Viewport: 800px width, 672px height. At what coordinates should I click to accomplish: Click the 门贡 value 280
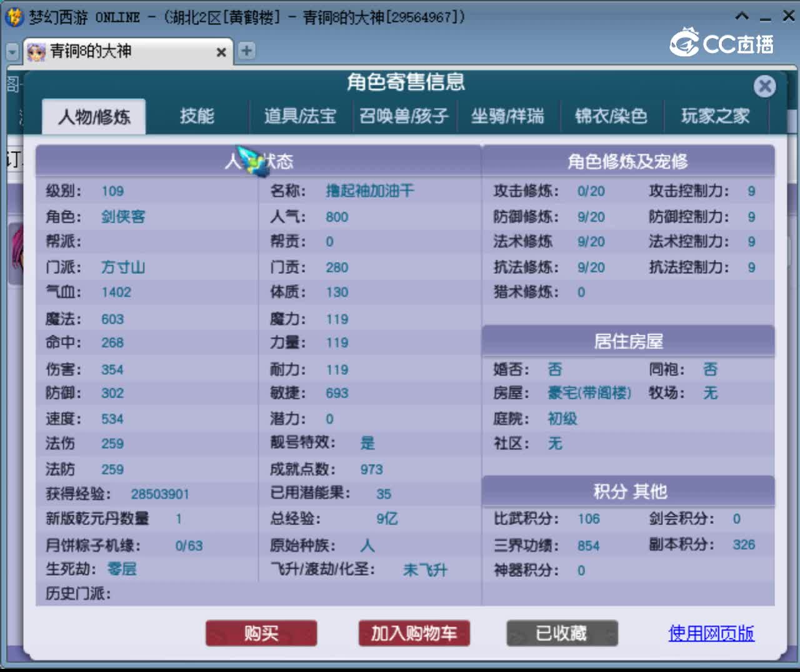[337, 267]
